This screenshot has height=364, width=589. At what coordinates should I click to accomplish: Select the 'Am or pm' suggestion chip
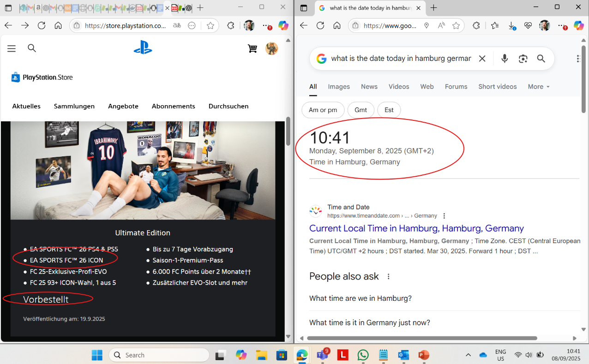point(323,110)
